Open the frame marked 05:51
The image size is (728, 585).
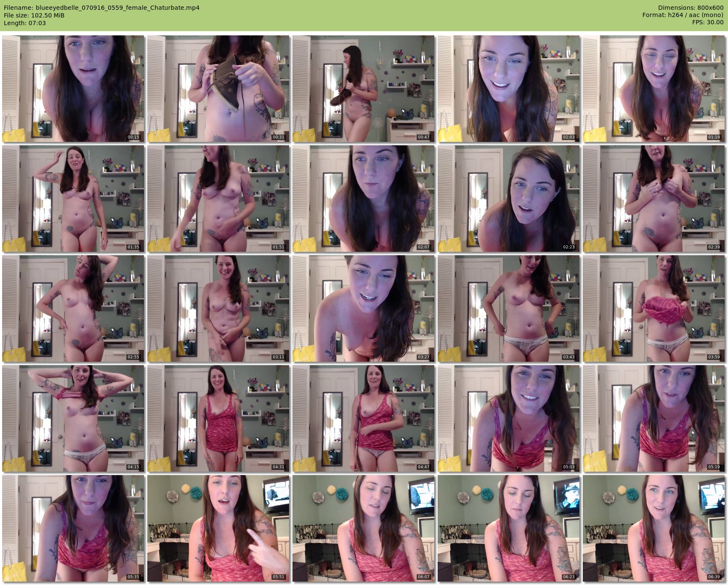point(218,528)
